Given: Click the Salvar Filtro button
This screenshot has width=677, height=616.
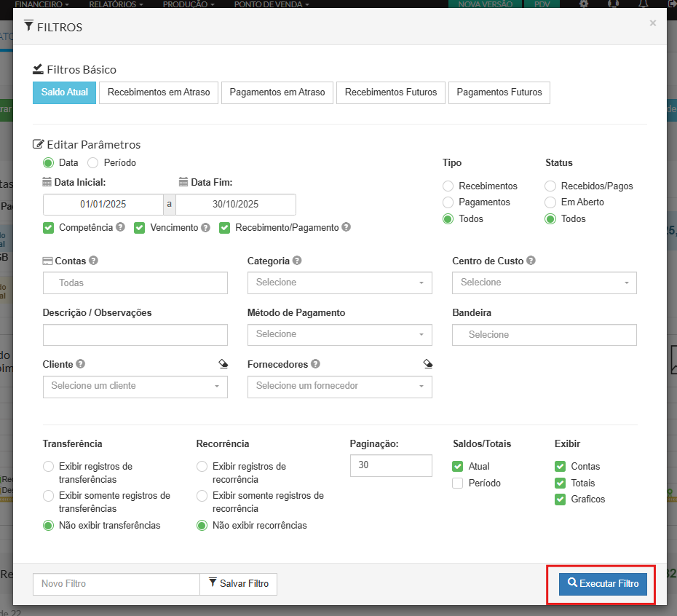Looking at the screenshot, I should pos(239,584).
